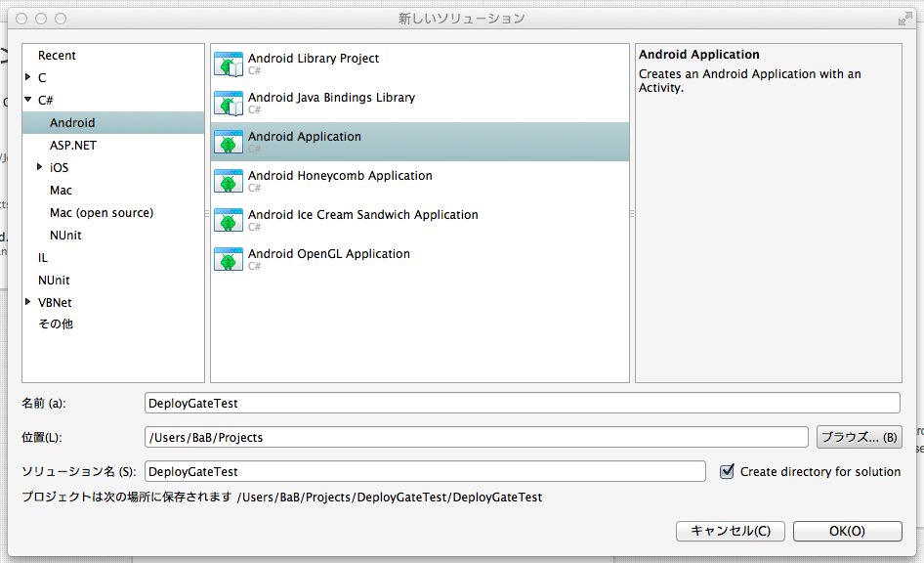Select the C# category label
Image resolution: width=924 pixels, height=563 pixels.
[45, 101]
